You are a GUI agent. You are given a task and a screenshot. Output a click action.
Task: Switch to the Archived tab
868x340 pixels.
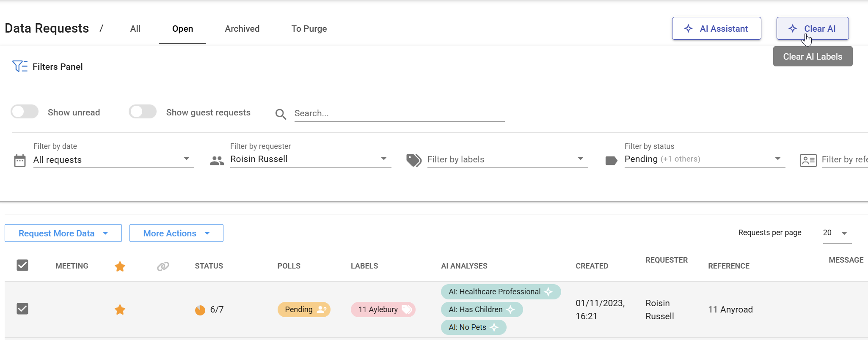point(242,29)
